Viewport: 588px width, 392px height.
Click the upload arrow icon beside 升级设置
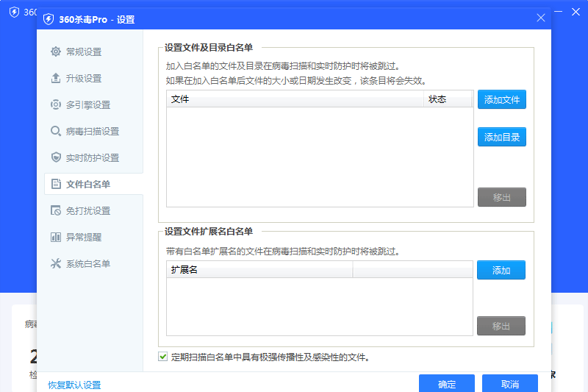point(56,78)
